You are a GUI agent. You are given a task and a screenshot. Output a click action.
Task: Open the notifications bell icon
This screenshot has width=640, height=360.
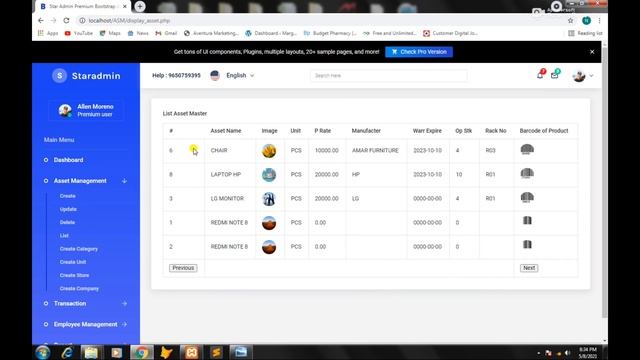point(540,75)
